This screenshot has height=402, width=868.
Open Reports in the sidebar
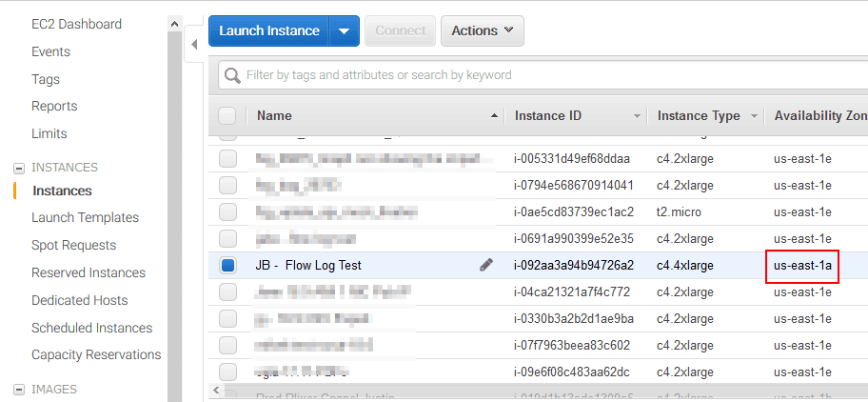(x=54, y=107)
